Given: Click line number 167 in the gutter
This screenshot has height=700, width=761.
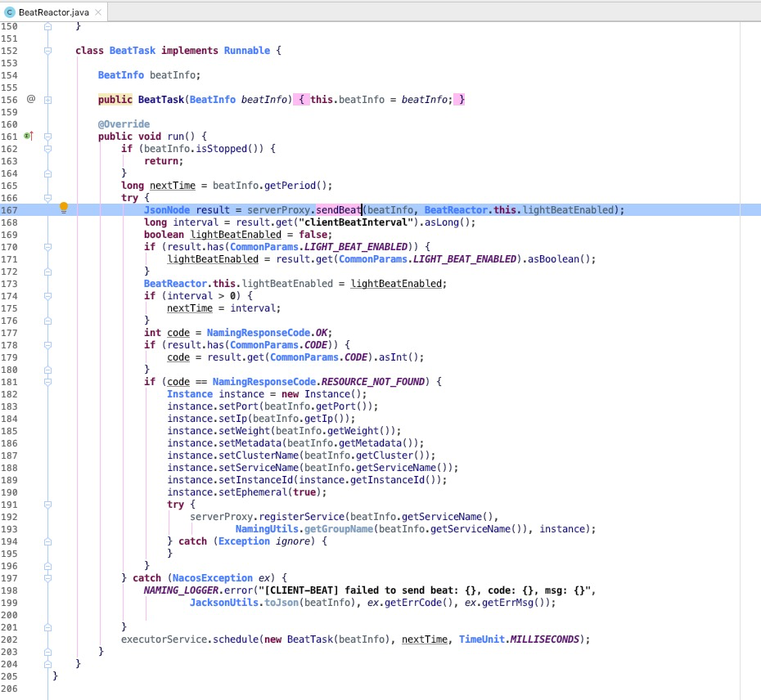Looking at the screenshot, I should [9, 210].
